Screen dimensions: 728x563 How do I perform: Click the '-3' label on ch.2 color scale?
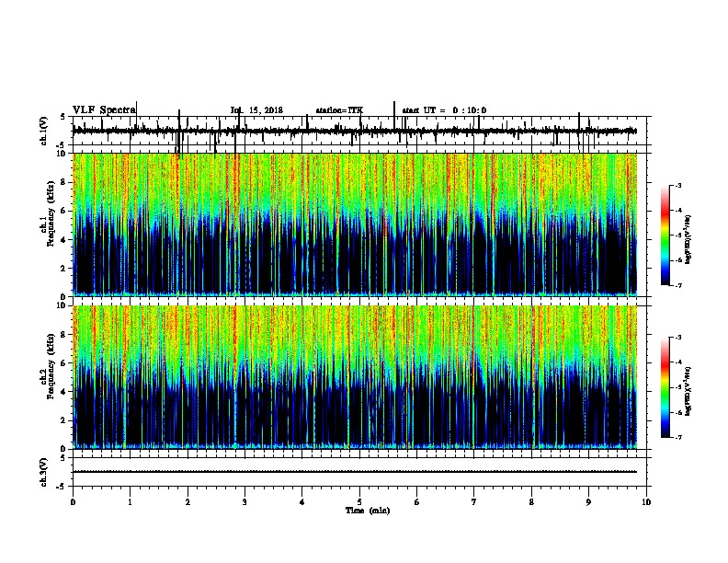(x=677, y=338)
